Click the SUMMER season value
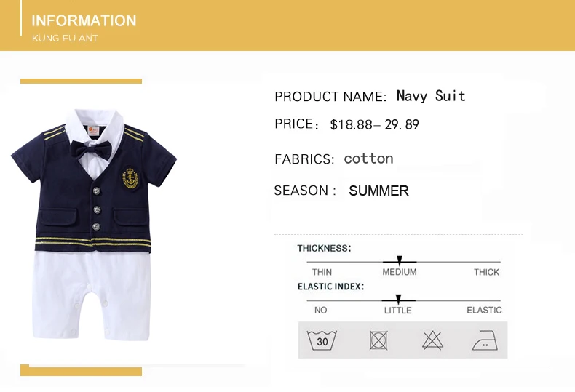The height and width of the screenshot is (392, 575). coord(378,191)
